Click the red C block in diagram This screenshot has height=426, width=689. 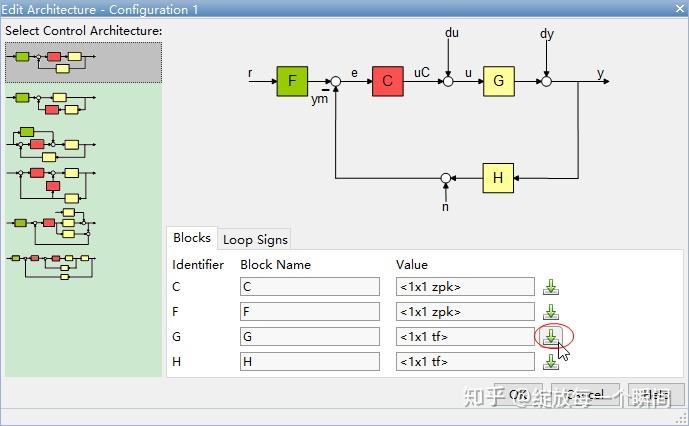point(388,81)
